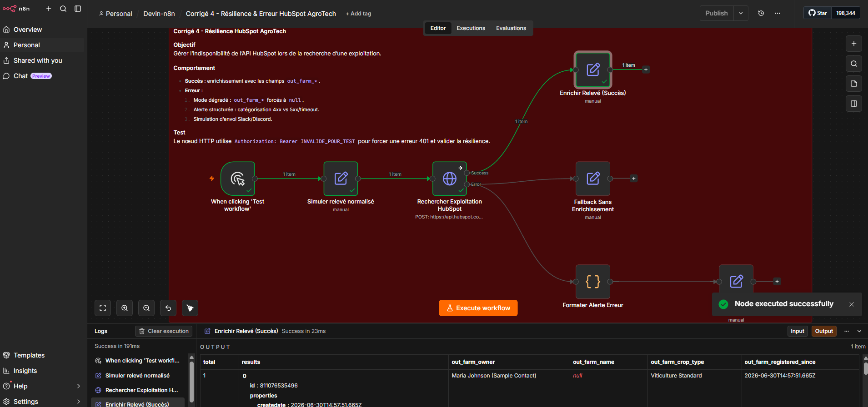Viewport: 868px width, 407px height.
Task: Add a node with the canvas plus button
Action: click(854, 44)
